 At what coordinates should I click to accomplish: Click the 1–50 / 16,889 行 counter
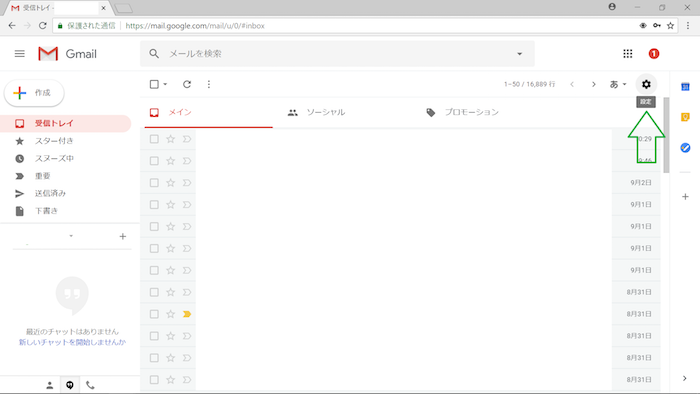[529, 84]
